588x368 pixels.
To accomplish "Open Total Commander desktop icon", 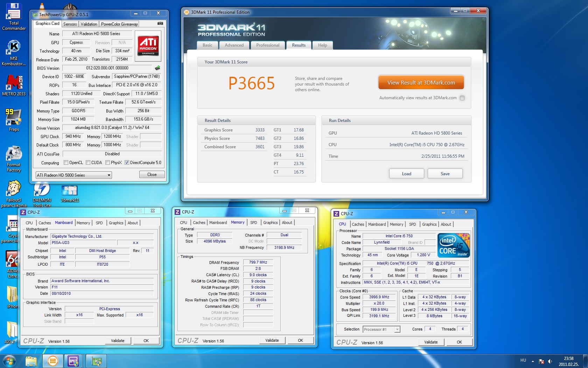I will click(x=14, y=16).
